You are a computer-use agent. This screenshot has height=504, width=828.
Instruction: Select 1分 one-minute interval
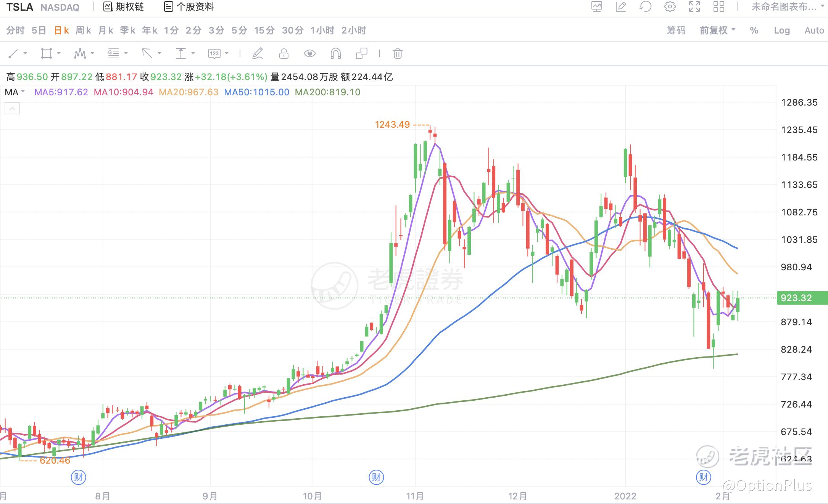tap(171, 30)
